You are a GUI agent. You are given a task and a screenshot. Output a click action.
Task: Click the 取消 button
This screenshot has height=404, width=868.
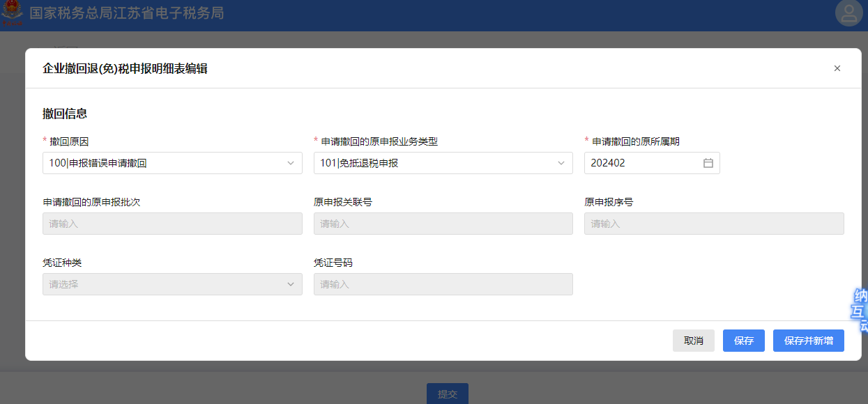coord(693,341)
